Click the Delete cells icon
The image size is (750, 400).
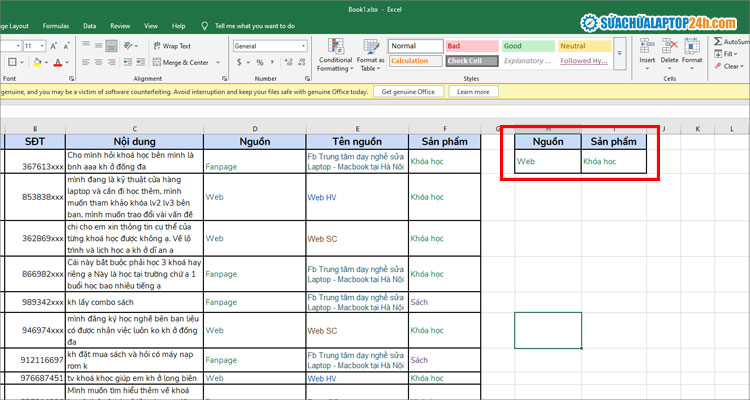pos(670,46)
